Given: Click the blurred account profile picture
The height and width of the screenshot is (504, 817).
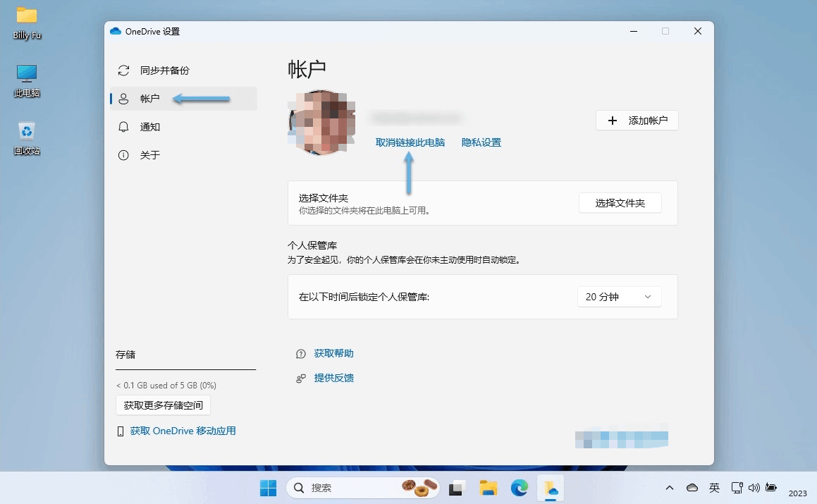Looking at the screenshot, I should coord(321,123).
